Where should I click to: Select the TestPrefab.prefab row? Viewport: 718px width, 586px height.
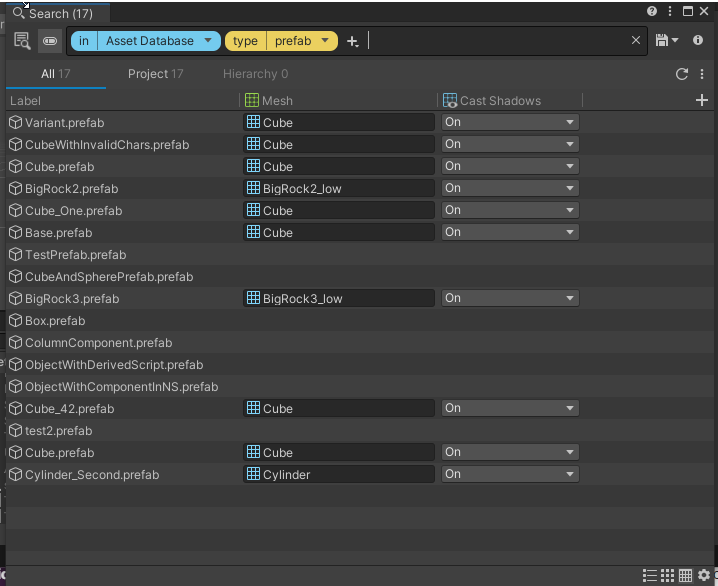coord(76,255)
